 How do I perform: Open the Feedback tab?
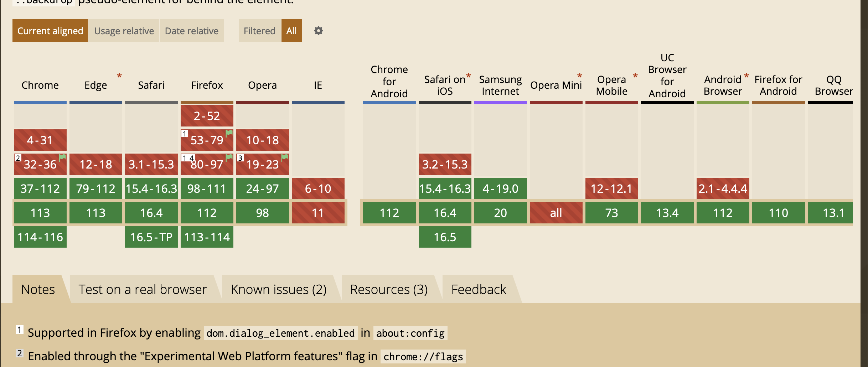[479, 289]
